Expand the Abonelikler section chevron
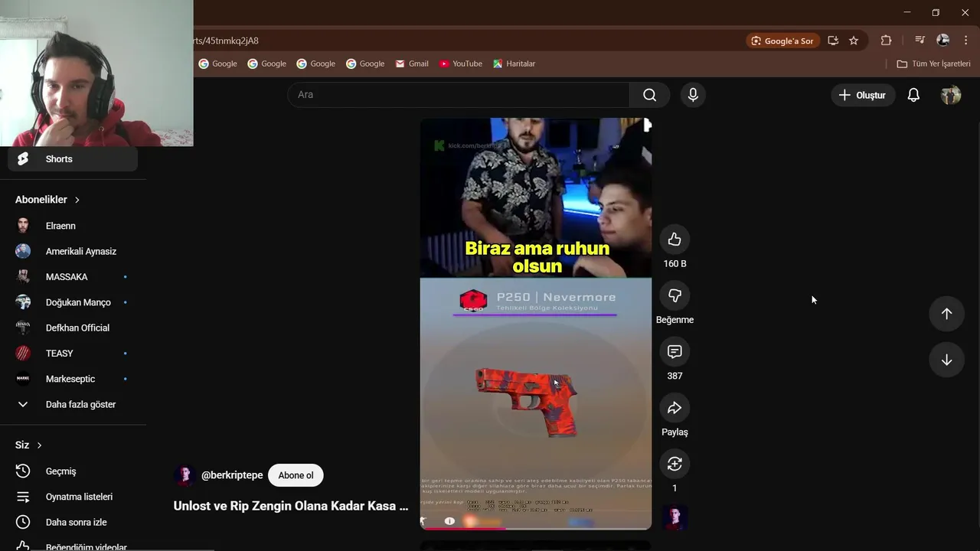This screenshot has height=551, width=980. point(77,200)
